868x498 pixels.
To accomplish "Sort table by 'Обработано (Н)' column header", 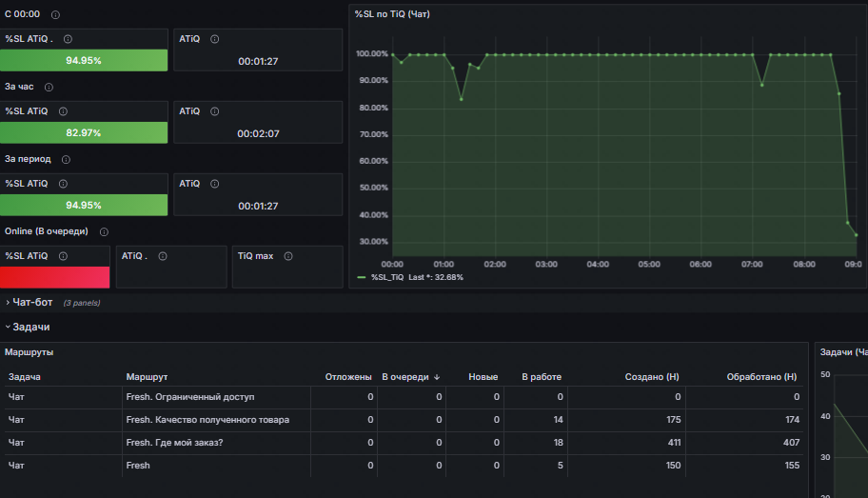I will pos(761,377).
